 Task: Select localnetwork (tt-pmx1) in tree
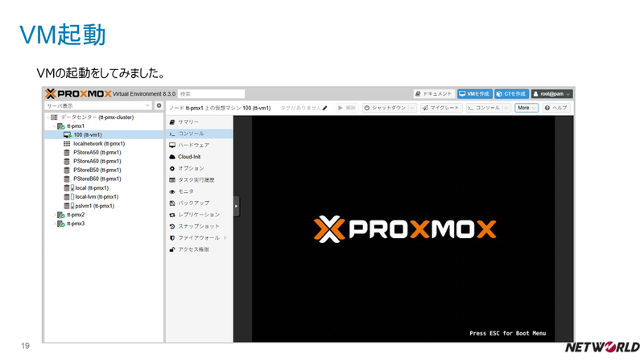(99, 144)
